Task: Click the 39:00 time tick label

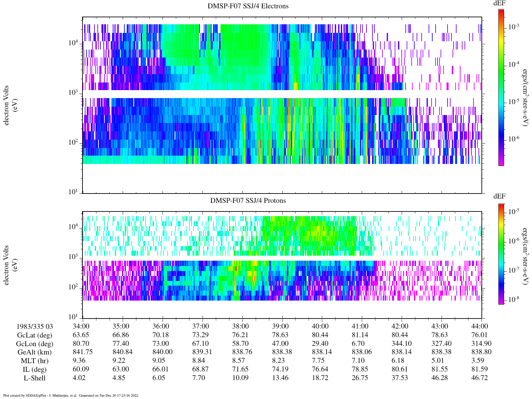Action: 280,326
